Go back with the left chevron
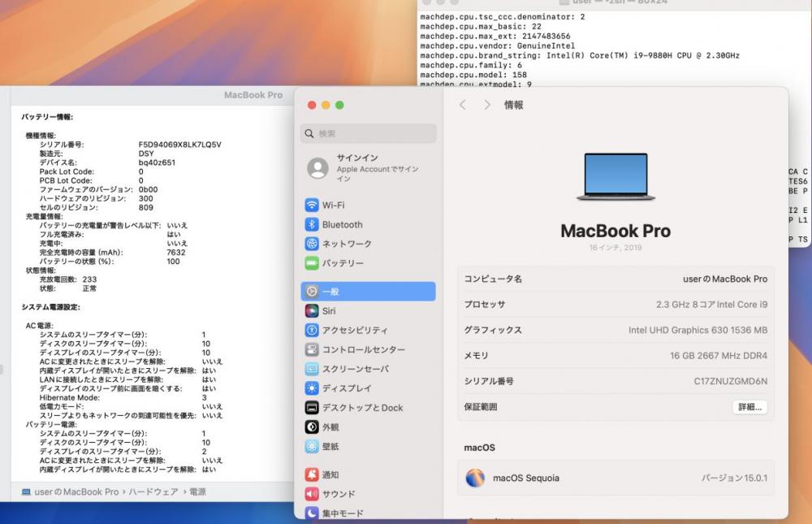Viewport: 812px width, 524px height. pos(463,105)
